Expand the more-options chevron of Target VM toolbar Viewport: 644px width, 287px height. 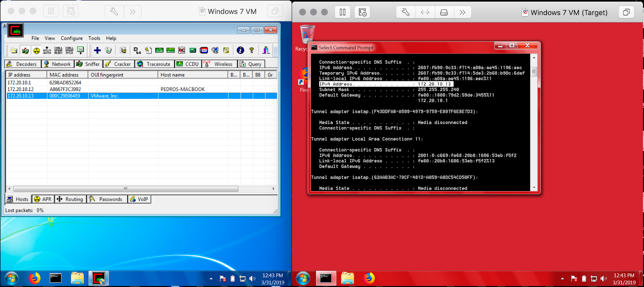point(462,12)
